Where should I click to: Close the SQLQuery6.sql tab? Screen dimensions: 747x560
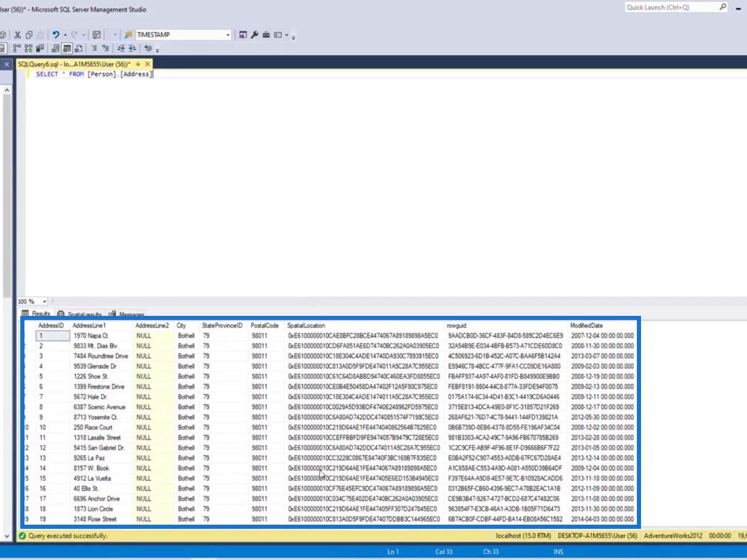coord(148,64)
